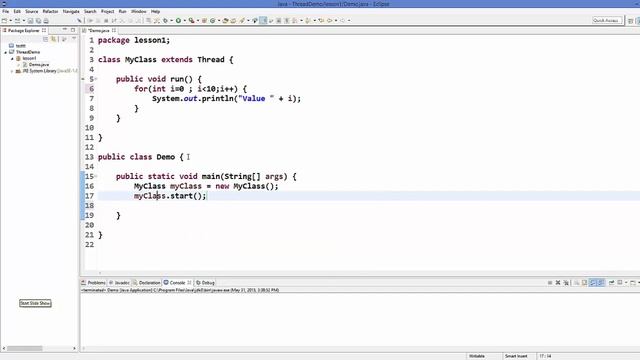
Task: Open the Window menu
Action: [138, 11]
